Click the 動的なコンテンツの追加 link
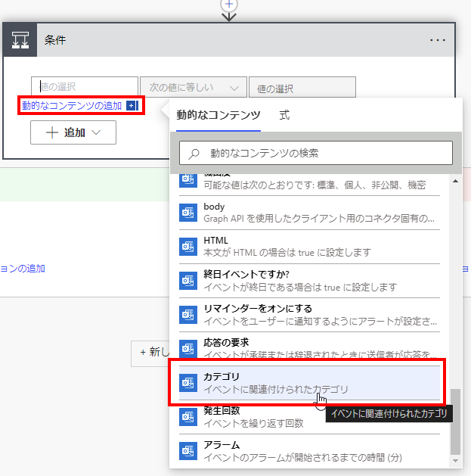471x476 pixels. (72, 106)
